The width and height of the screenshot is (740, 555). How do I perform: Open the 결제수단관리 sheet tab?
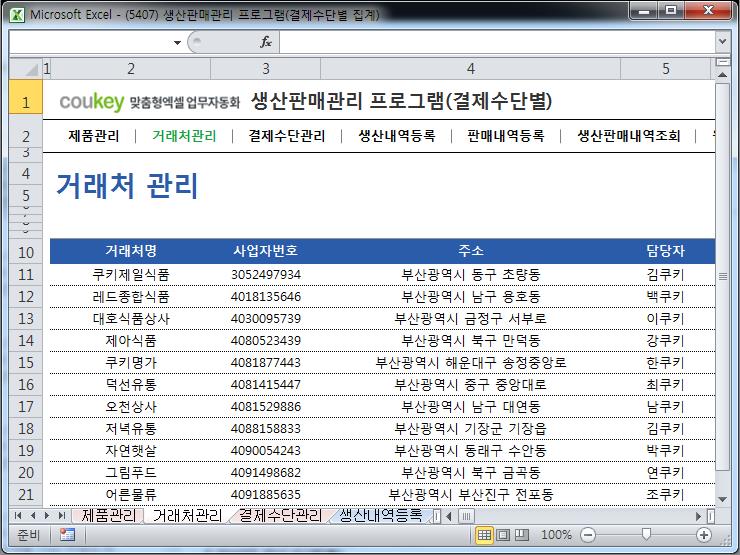click(x=280, y=515)
